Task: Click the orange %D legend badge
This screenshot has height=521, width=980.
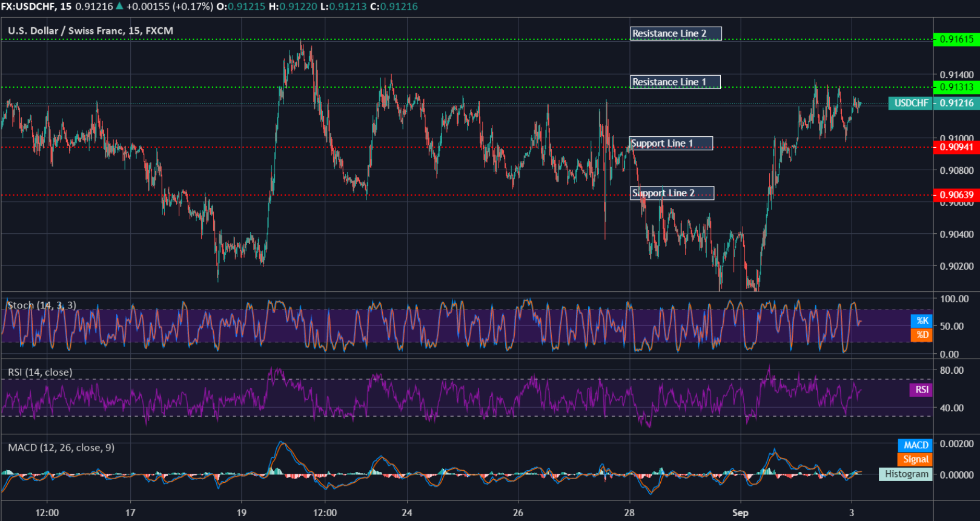Action: (x=922, y=334)
